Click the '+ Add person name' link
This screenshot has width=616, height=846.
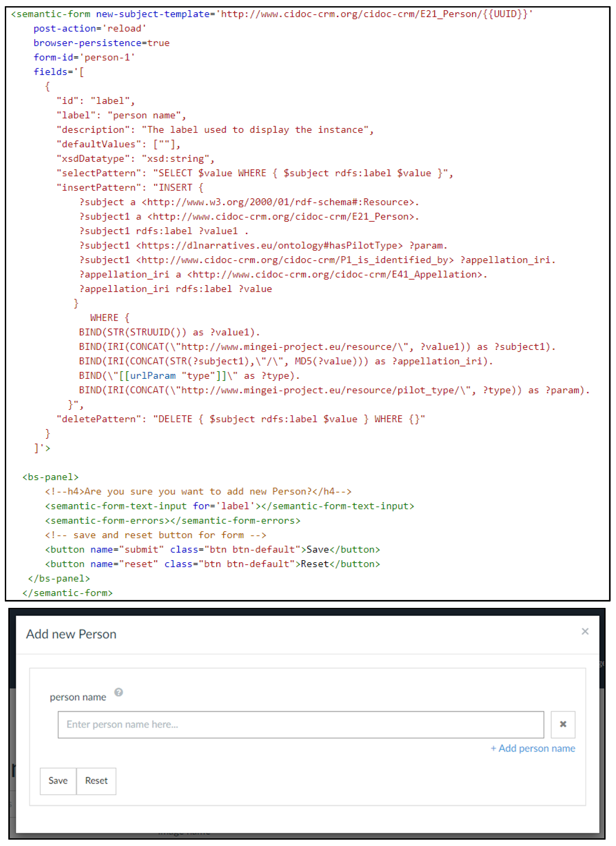[x=533, y=748]
